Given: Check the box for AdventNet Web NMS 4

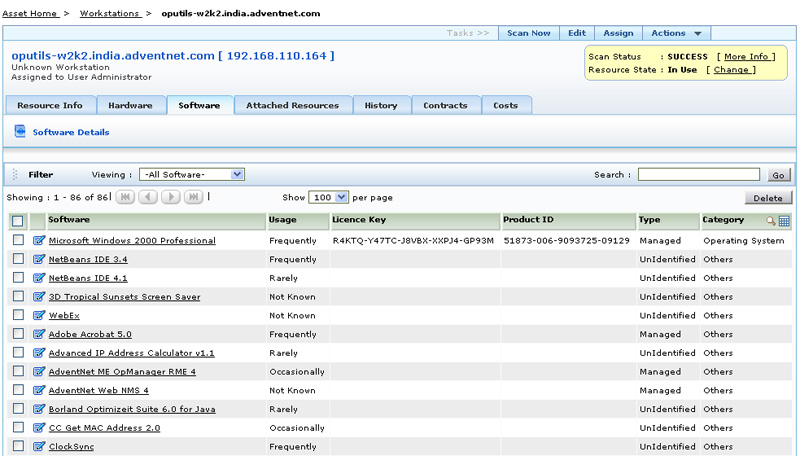Looking at the screenshot, I should [18, 390].
